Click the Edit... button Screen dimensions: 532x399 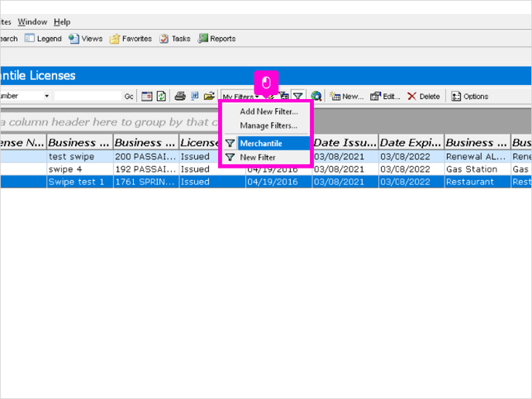385,97
